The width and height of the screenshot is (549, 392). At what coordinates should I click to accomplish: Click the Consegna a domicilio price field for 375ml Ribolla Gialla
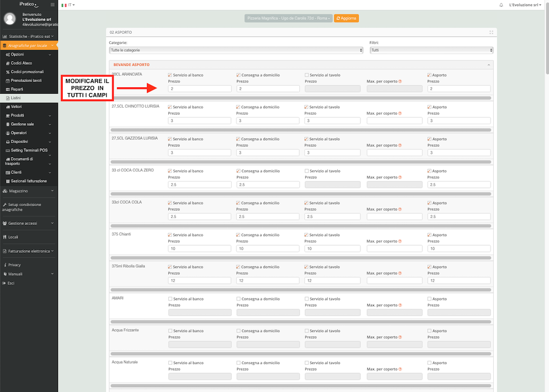pos(268,281)
